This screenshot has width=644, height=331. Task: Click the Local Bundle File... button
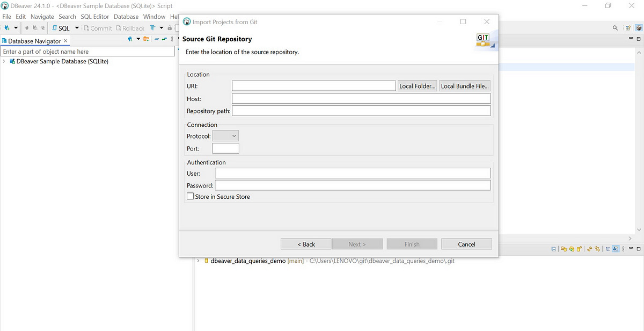pyautogui.click(x=465, y=86)
